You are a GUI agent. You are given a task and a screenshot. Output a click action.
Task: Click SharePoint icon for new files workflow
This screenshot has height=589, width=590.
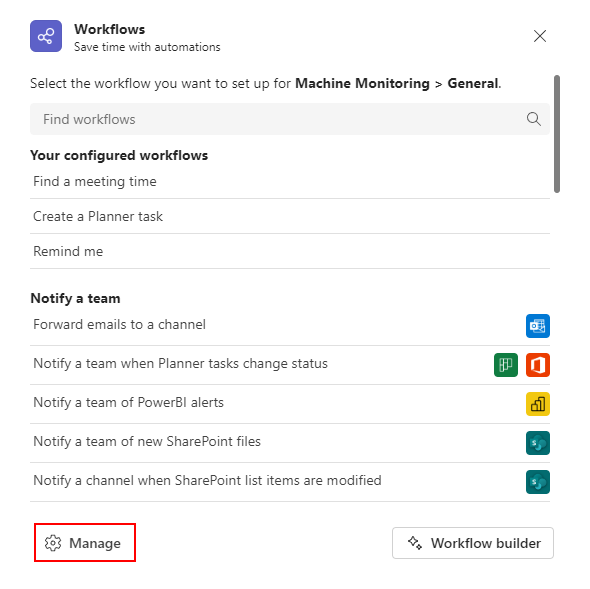tap(538, 443)
